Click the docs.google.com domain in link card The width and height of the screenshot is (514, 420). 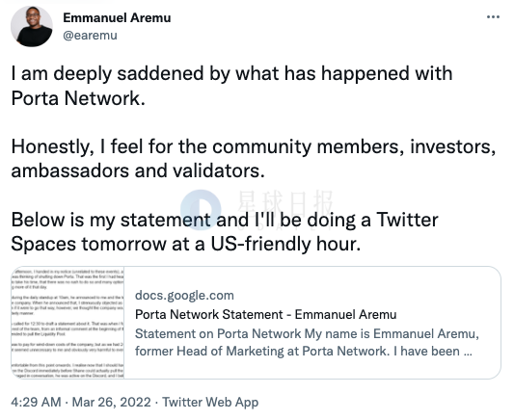[184, 296]
